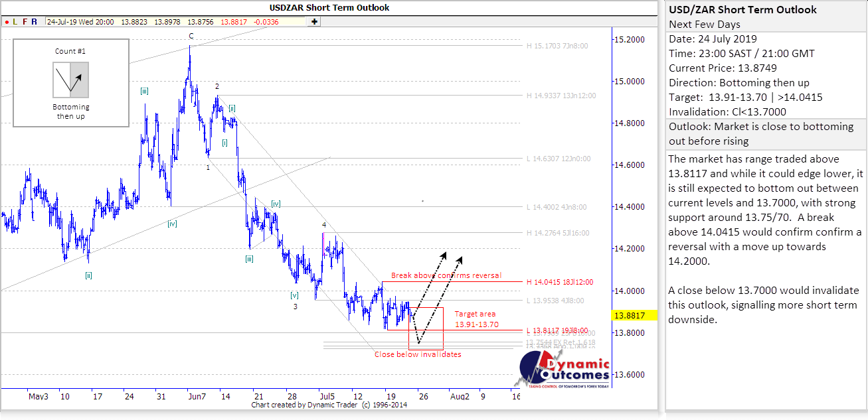Click the Current Price: 13.8749 line
Viewport: 868px width, 420px height.
point(723,68)
